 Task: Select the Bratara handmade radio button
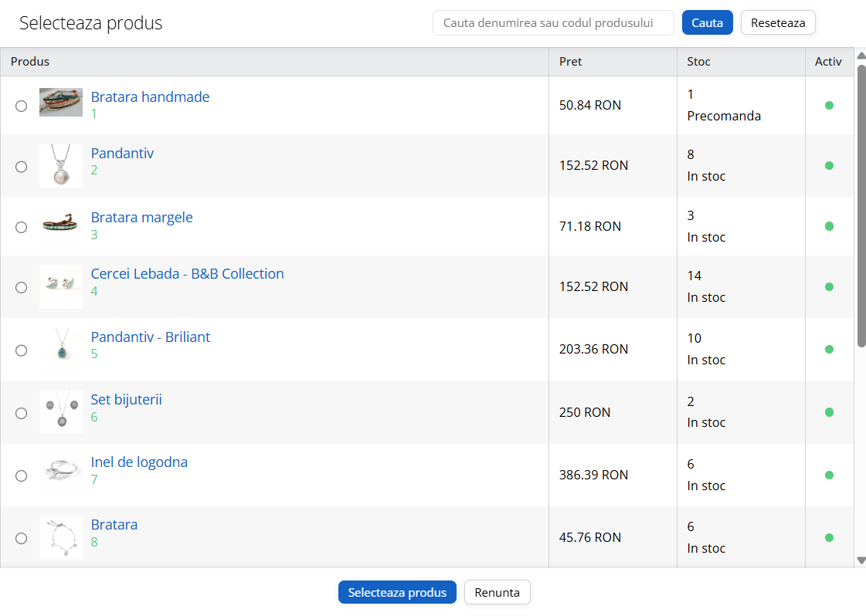pyautogui.click(x=21, y=106)
